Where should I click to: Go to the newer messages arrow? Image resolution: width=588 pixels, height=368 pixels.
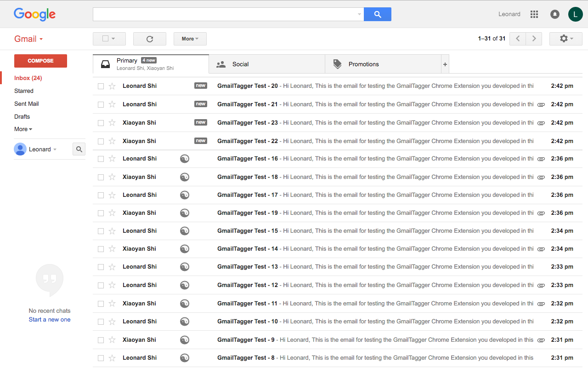(x=518, y=39)
